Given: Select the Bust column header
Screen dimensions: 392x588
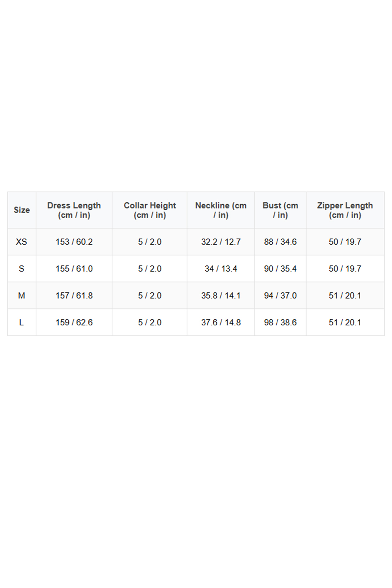Looking at the screenshot, I should pyautogui.click(x=280, y=210).
